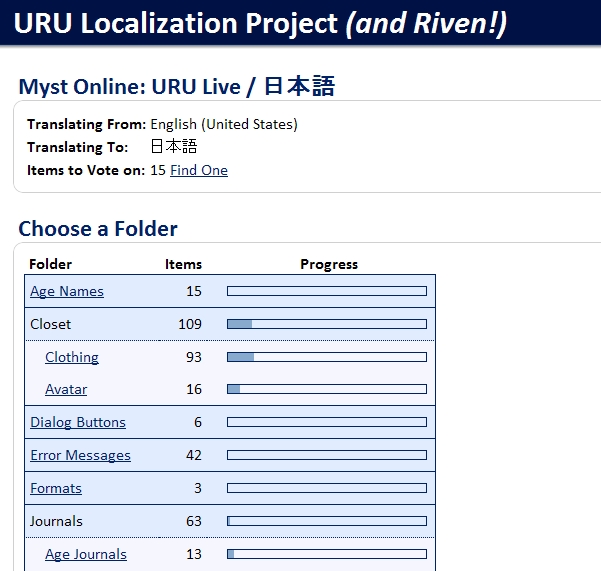This screenshot has height=571, width=601.
Task: Click the Age Names progress bar
Action: tap(327, 291)
